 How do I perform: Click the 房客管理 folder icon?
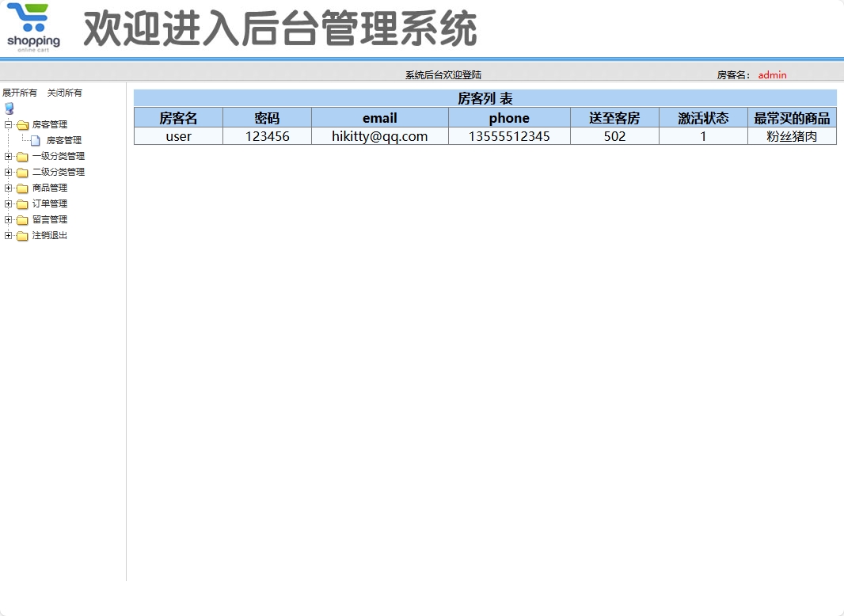[22, 124]
